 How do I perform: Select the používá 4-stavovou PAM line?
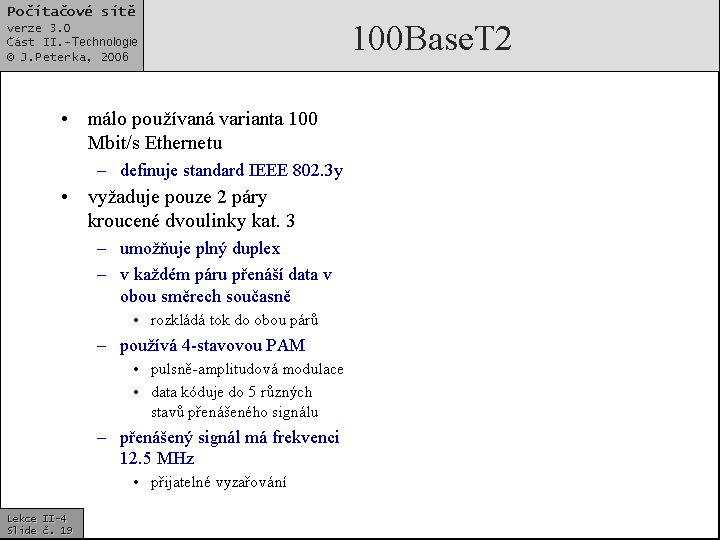coord(212,346)
